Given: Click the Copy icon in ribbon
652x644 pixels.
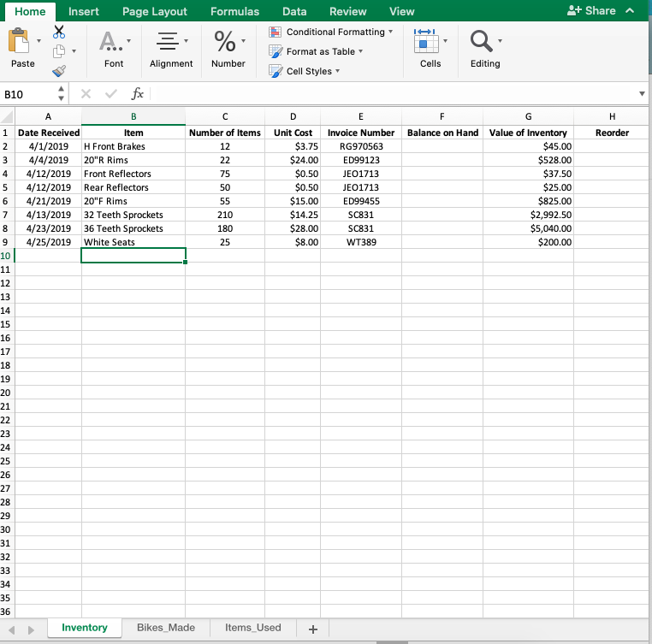Looking at the screenshot, I should click(59, 52).
